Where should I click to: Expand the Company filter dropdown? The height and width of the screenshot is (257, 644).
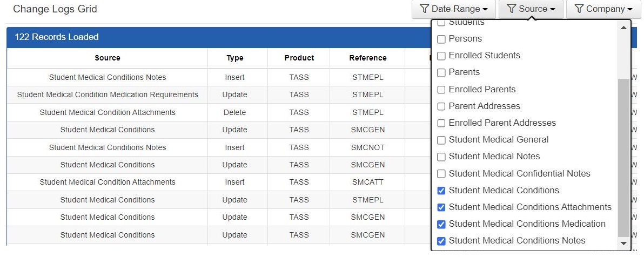point(603,9)
